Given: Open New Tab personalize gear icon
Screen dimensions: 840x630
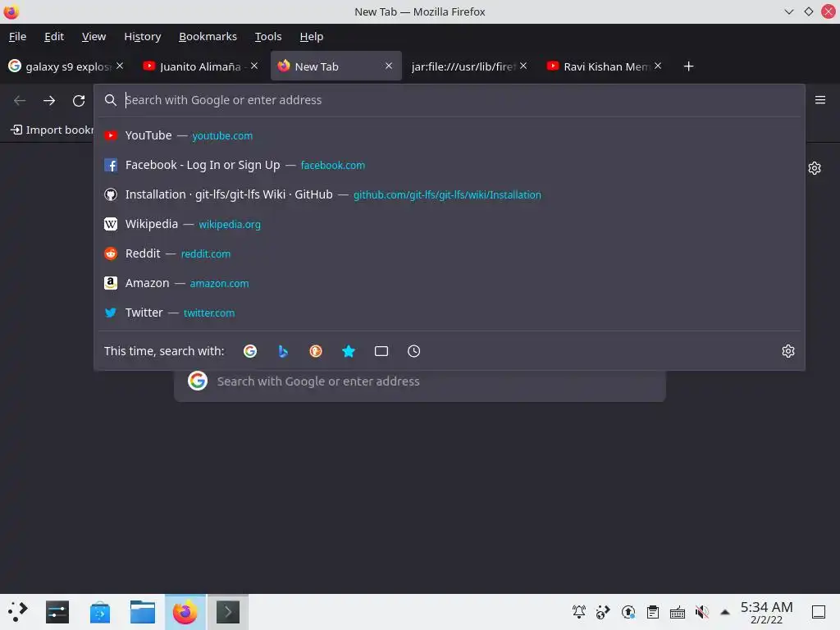Looking at the screenshot, I should (815, 168).
